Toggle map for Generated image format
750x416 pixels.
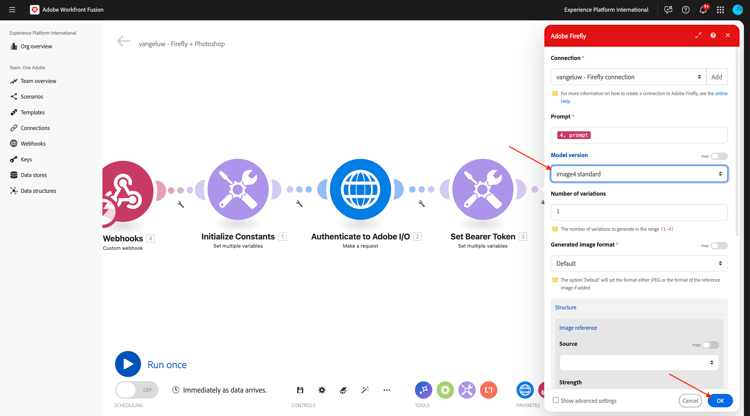[x=718, y=245]
